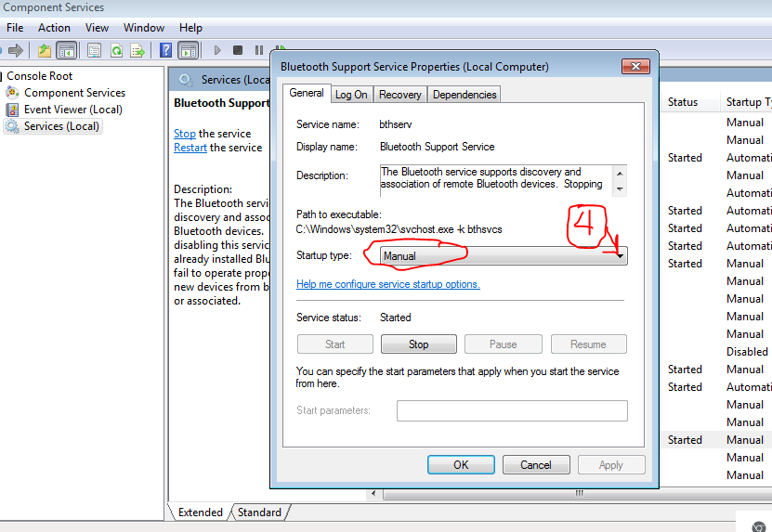Open Properties via the toolbar icon
This screenshot has width=772, height=532.
[x=94, y=50]
